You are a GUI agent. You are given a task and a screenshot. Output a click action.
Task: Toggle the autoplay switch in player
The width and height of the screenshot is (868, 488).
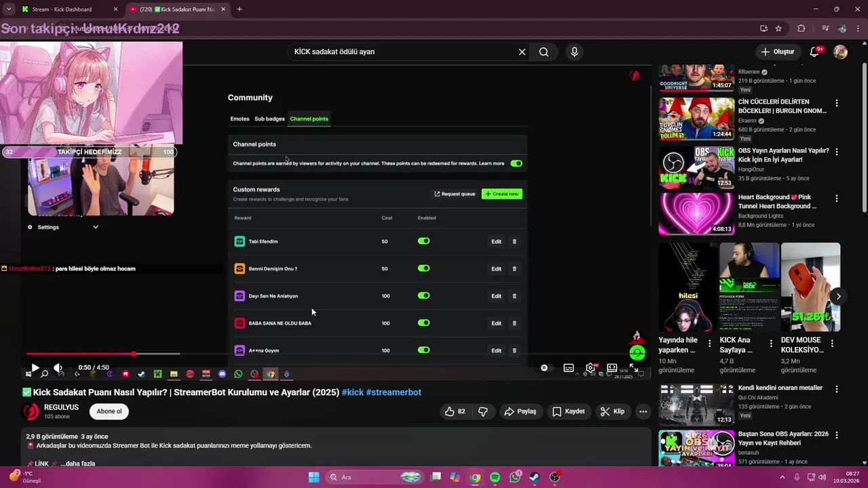pos(545,368)
